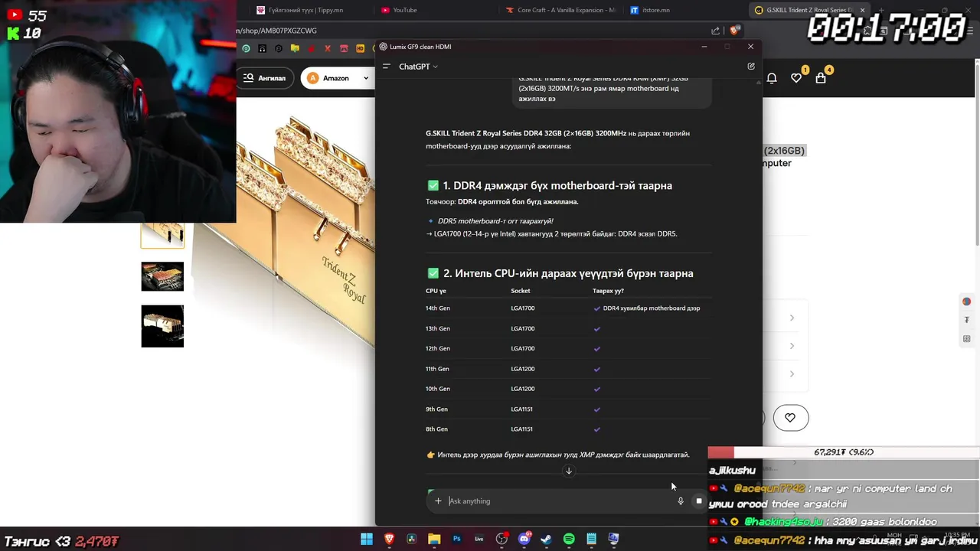This screenshot has width=980, height=551.
Task: Open Photoshop from taskbar
Action: [457, 539]
